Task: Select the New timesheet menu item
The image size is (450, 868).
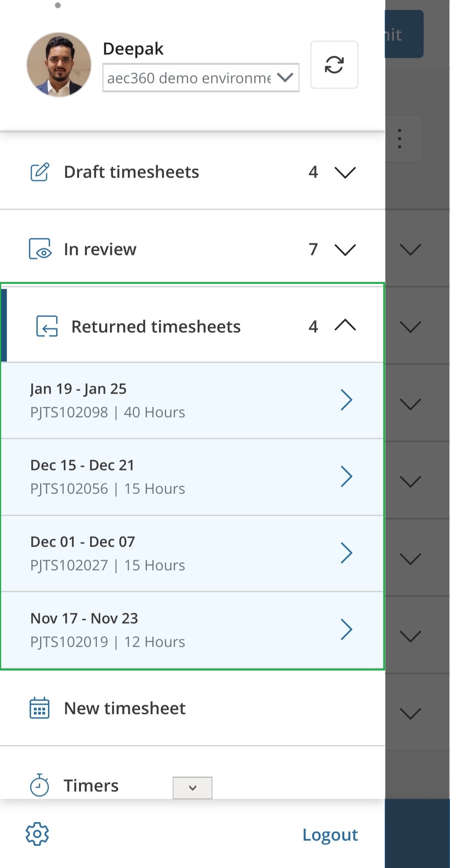Action: click(x=124, y=708)
